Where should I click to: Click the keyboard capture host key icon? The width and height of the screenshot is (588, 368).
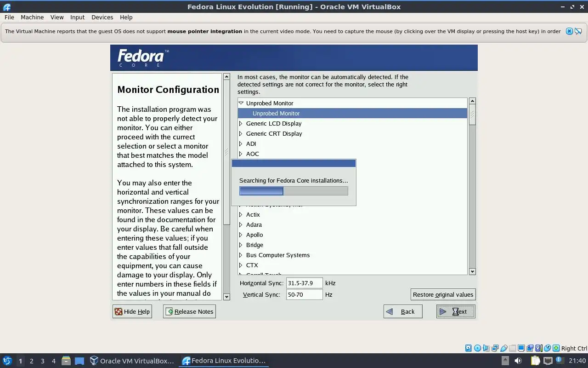[556, 348]
